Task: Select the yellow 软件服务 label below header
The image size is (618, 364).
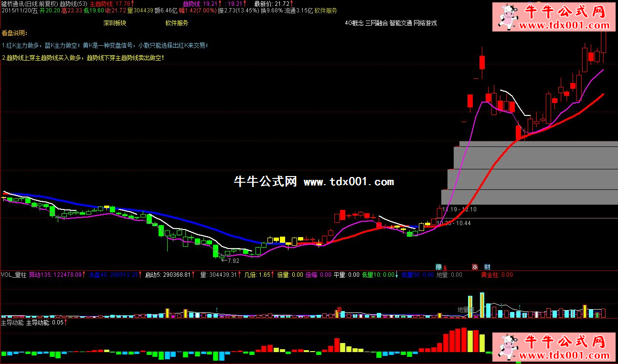Action: click(x=177, y=23)
